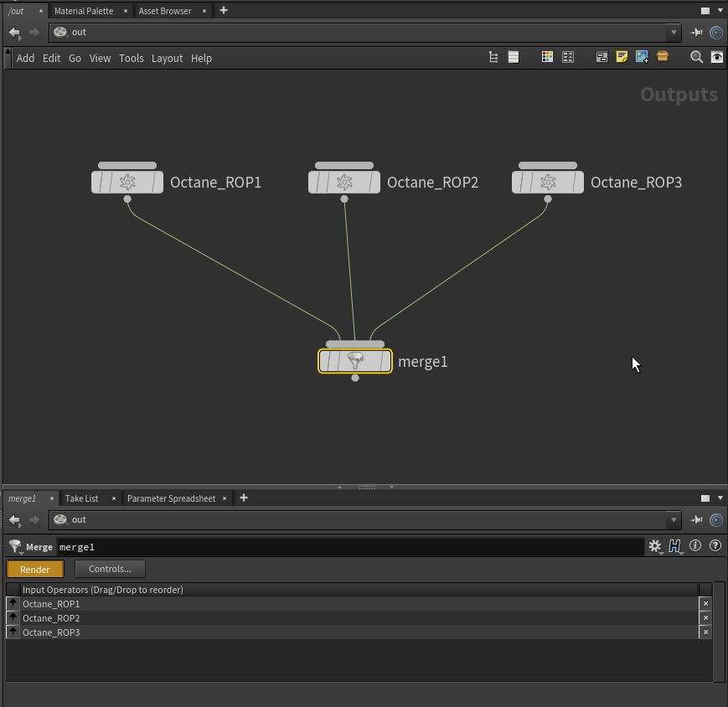Edit merge1 node name field
This screenshot has height=707, width=728.
coord(350,547)
